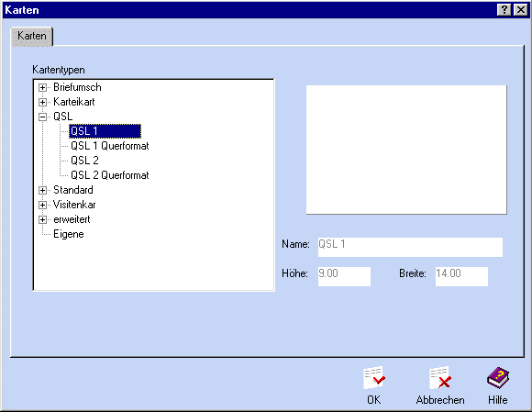Choose the QSL 2 entry
This screenshot has width=532, height=412.
click(84, 161)
